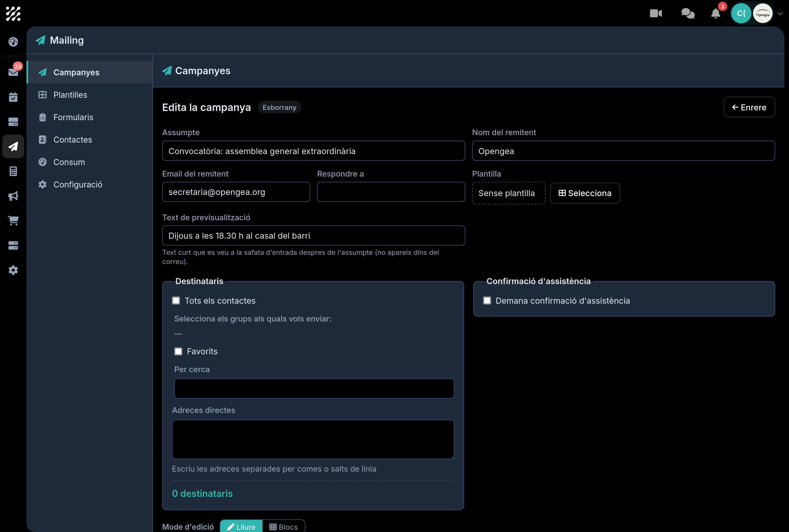Enable Demana confirmació d'assistència checkbox
789x532 pixels.
(487, 301)
